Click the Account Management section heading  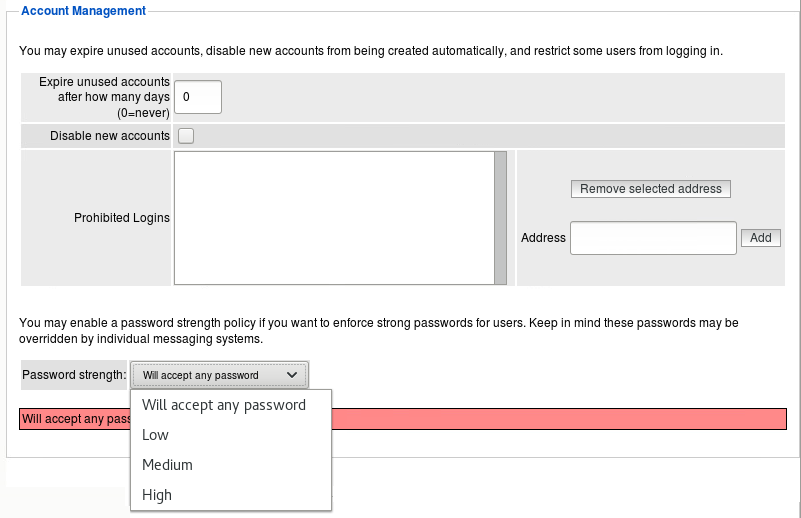[x=83, y=11]
